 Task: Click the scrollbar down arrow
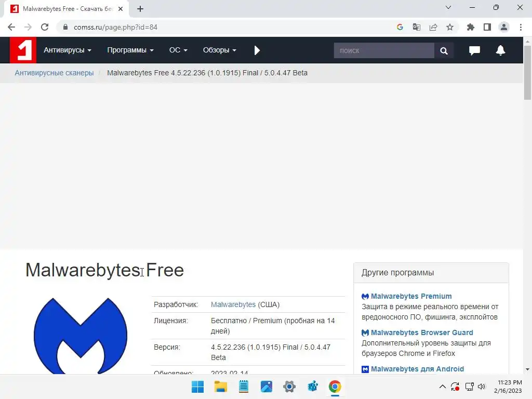[527, 369]
